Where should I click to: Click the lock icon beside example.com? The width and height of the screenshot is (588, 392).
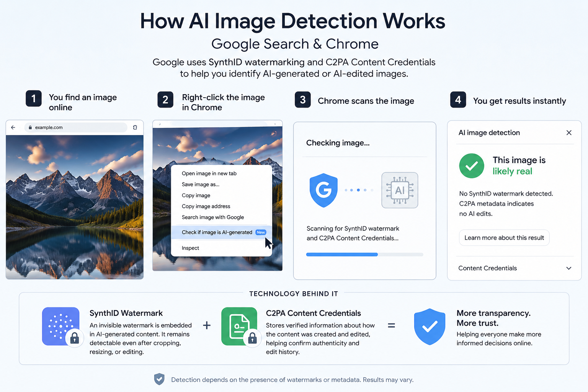point(30,127)
